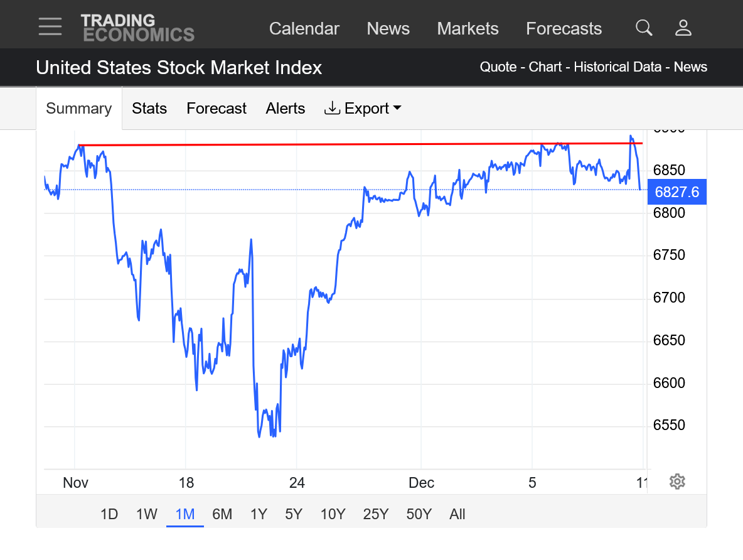Click the Historical Data link

pyautogui.click(x=619, y=67)
